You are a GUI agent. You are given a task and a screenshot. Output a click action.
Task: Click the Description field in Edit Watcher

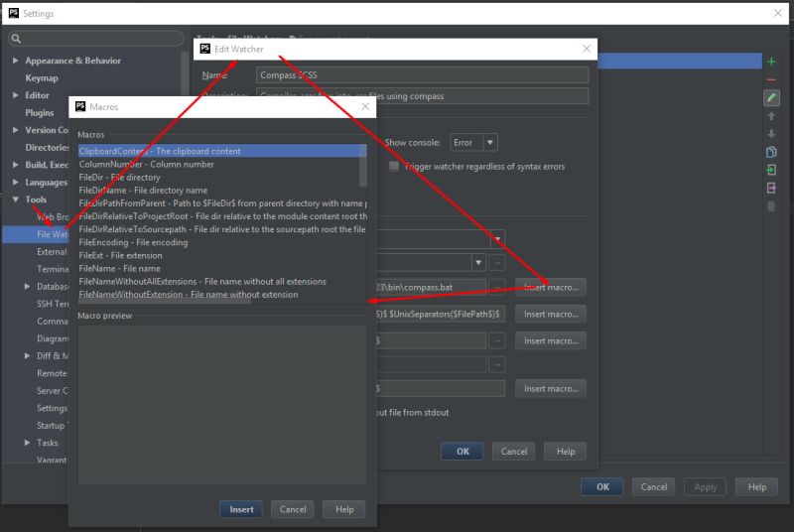[423, 95]
